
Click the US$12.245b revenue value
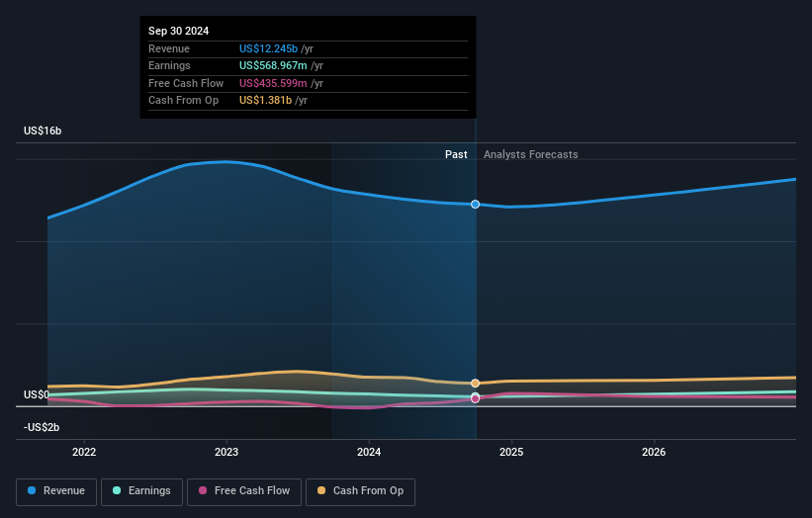click(268, 48)
